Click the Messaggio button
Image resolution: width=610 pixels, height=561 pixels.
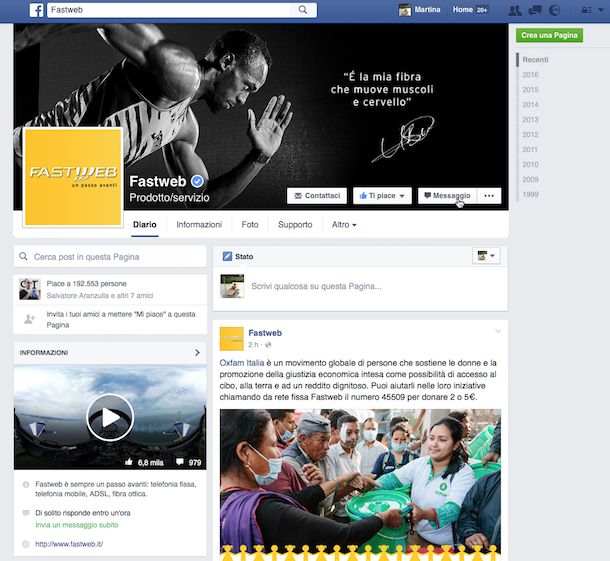447,196
